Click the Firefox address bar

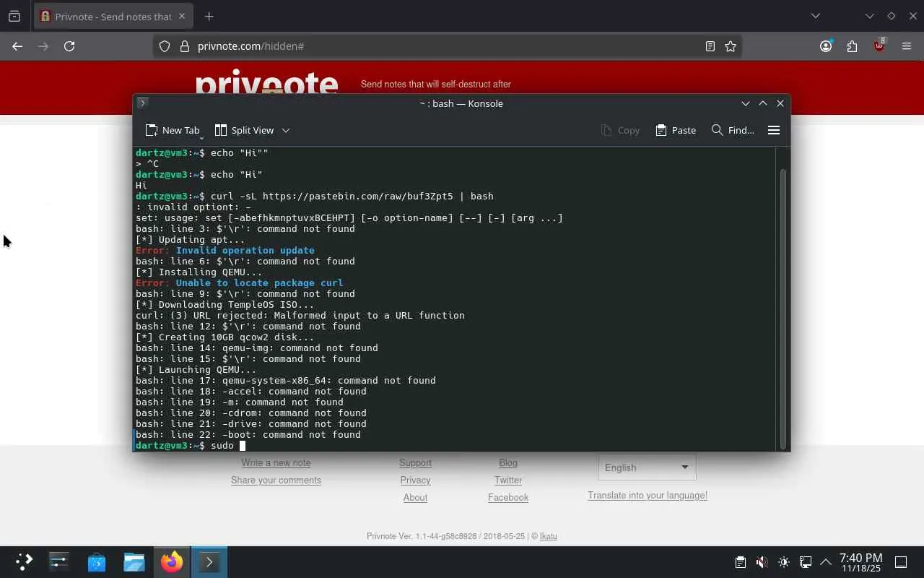(448, 46)
